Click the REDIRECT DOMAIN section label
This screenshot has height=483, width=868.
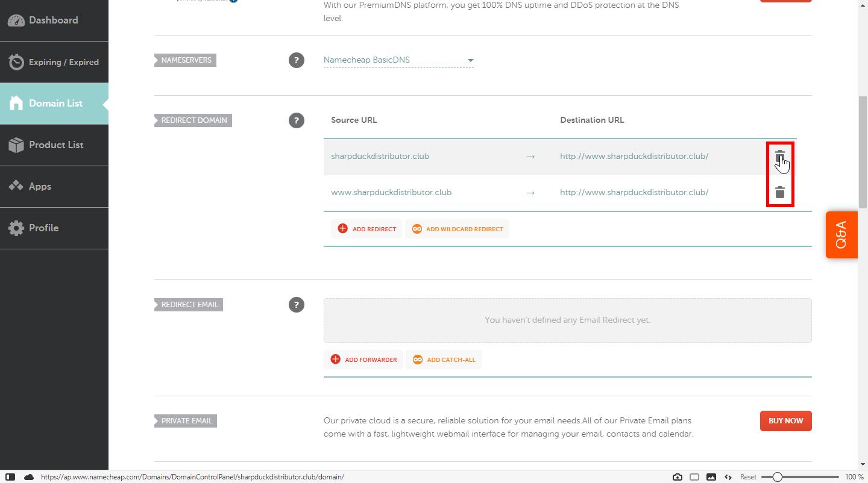pyautogui.click(x=193, y=120)
